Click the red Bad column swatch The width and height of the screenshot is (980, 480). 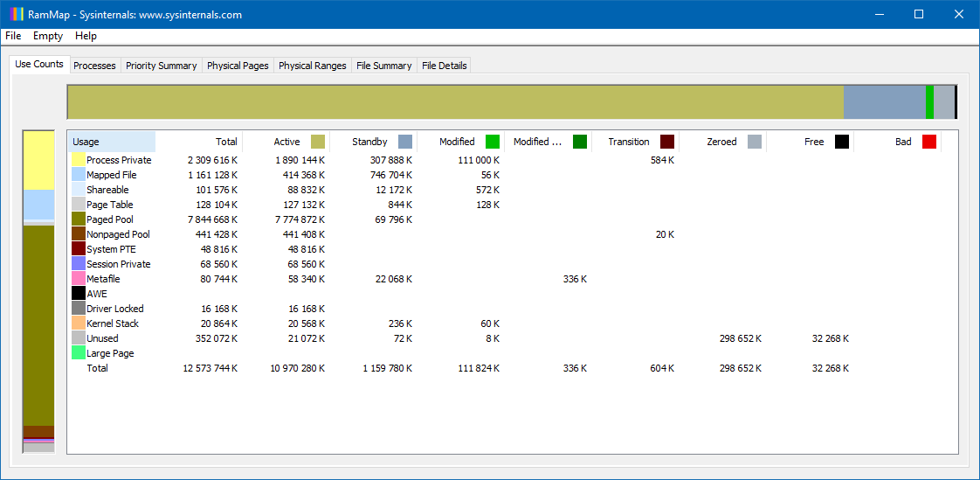(x=929, y=142)
